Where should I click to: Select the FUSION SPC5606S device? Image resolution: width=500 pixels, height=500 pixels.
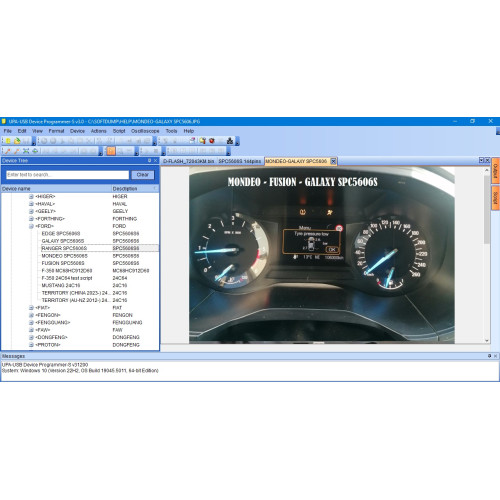[63, 263]
